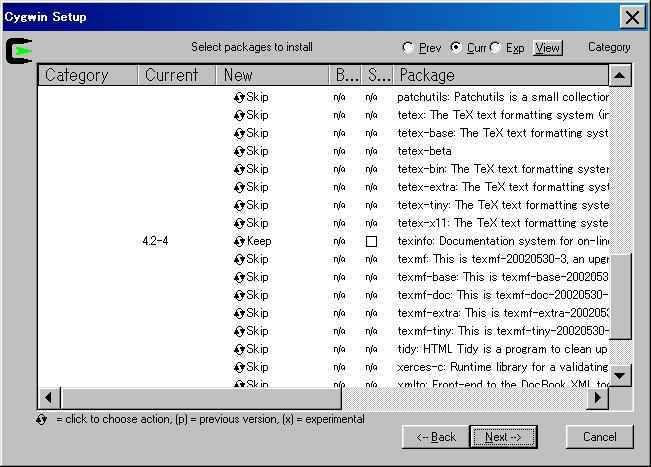Click the <-- Back button

click(436, 437)
